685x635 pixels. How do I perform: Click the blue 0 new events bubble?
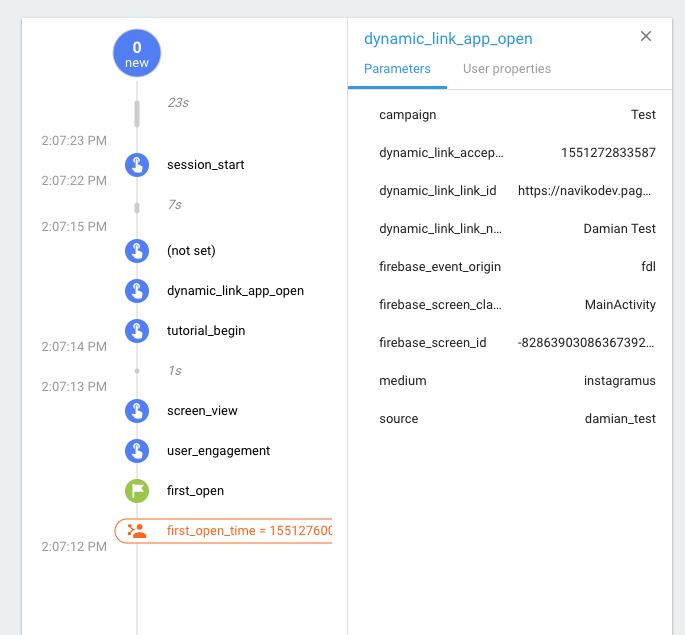click(x=137, y=53)
